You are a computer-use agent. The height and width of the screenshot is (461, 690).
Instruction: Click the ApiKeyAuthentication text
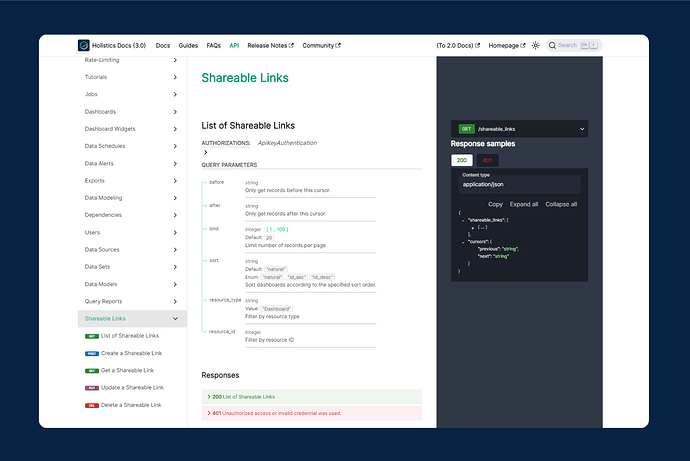click(x=287, y=143)
